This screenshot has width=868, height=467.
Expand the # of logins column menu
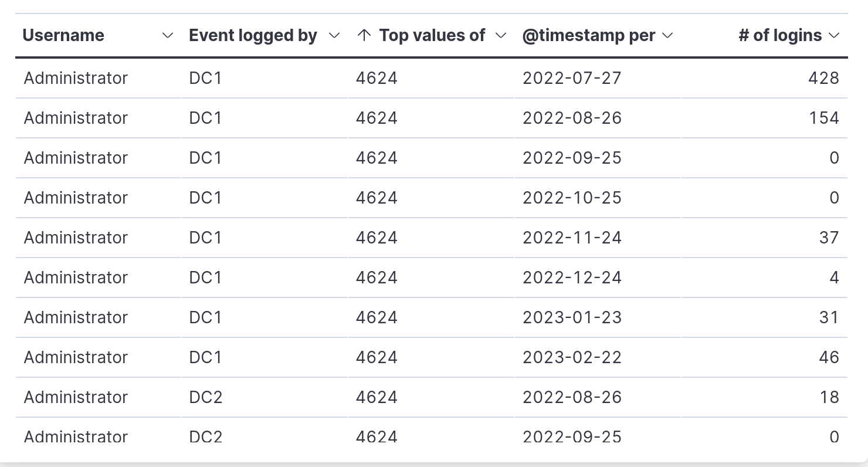click(x=834, y=36)
